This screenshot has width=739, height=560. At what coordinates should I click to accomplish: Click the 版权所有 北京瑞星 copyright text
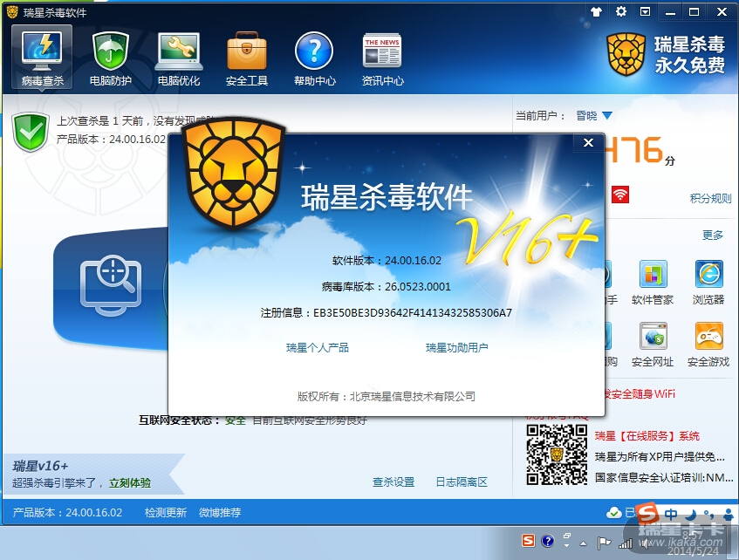pos(386,396)
